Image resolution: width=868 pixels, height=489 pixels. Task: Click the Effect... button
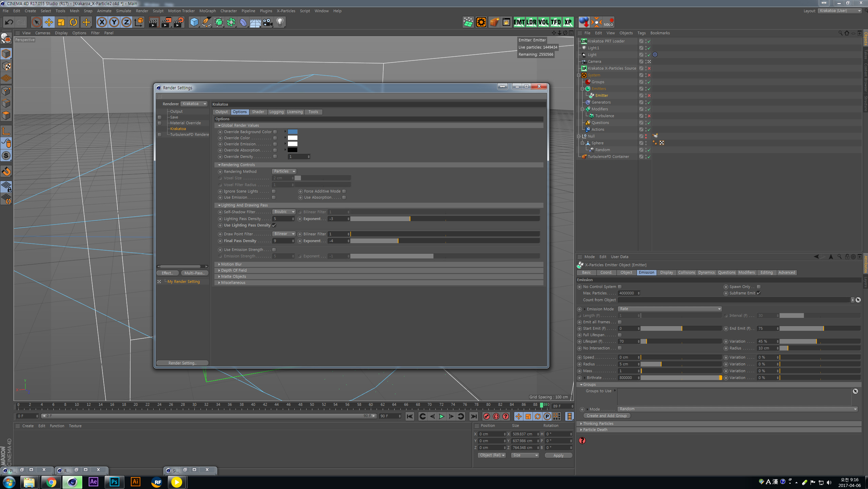tap(168, 273)
